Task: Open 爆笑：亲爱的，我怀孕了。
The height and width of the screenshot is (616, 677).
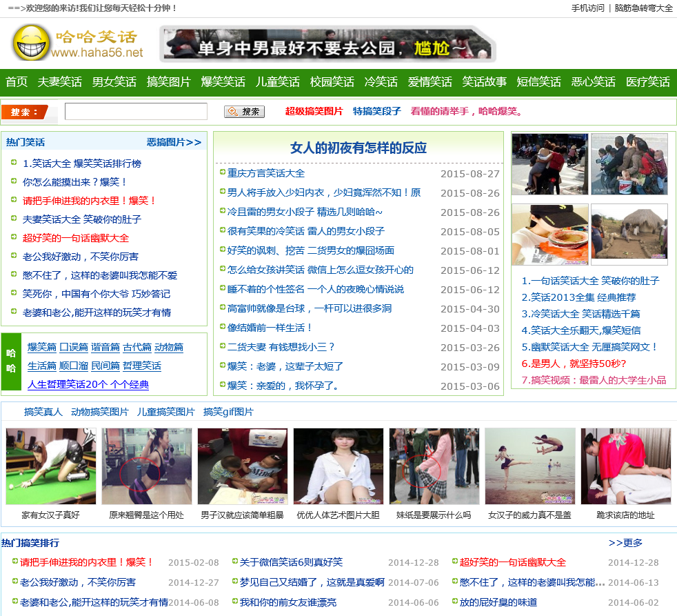Action: pos(283,386)
